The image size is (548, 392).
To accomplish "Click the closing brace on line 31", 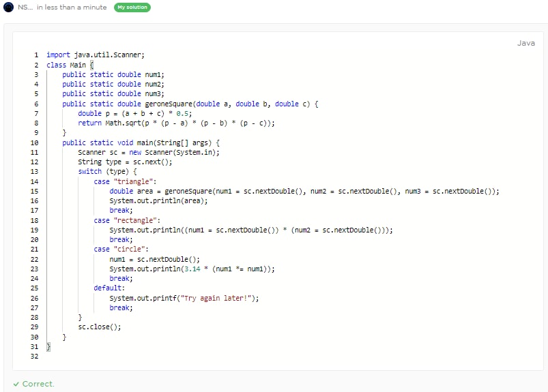I will [x=48, y=346].
